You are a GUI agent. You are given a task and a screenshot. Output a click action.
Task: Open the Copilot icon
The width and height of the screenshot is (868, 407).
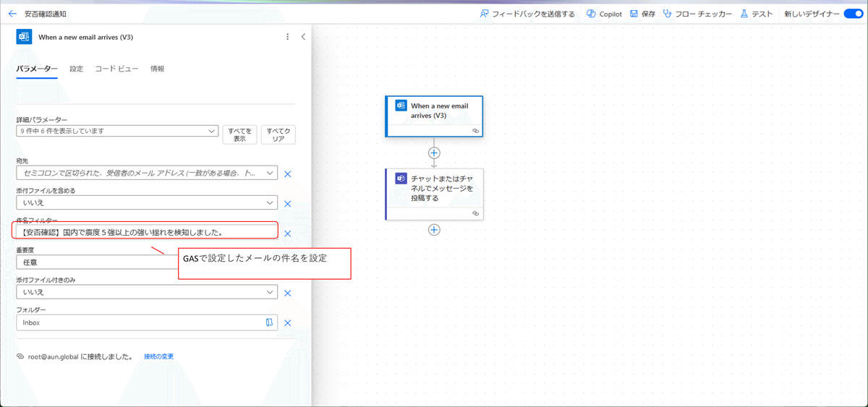591,14
